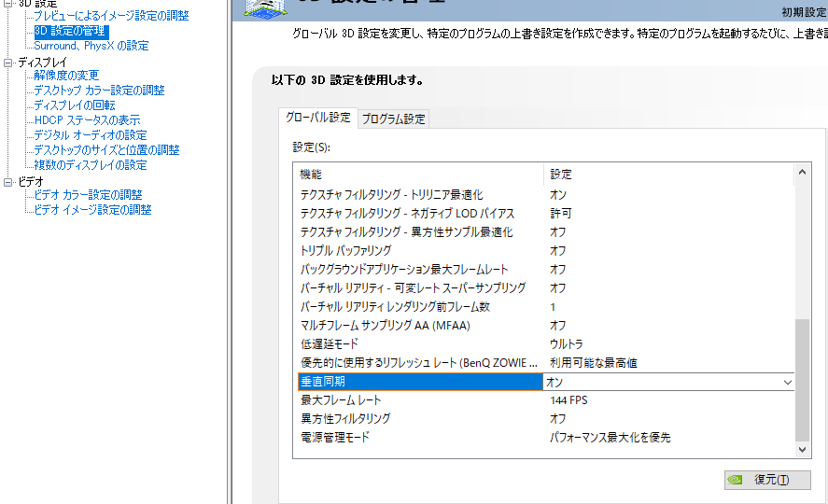The width and height of the screenshot is (828, 504).
Task: Open 解像度の変更 page
Action: 66,76
